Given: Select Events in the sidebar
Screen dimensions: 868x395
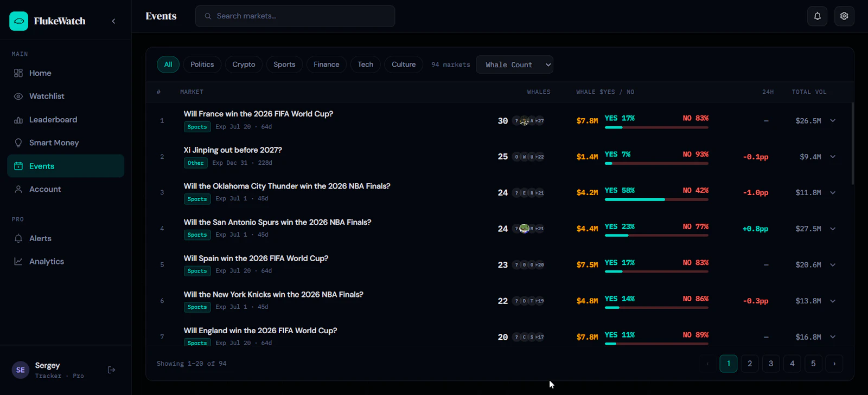Looking at the screenshot, I should [66, 166].
